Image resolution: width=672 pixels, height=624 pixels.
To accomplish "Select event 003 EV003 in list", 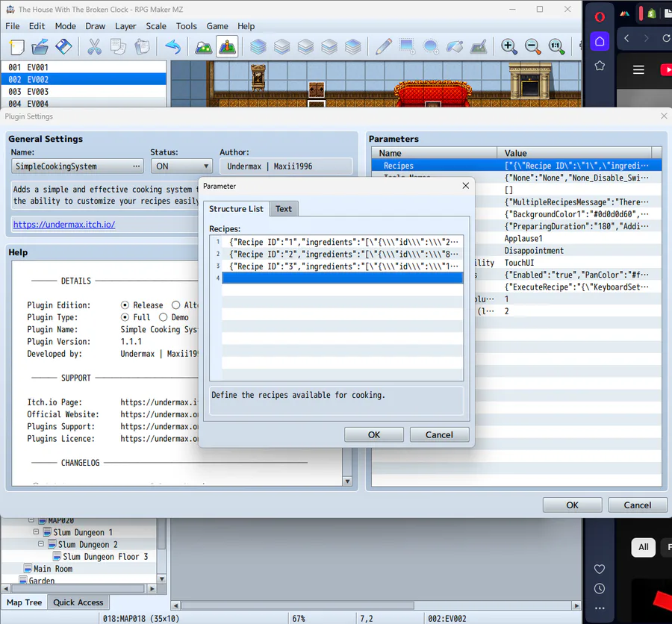I will click(x=84, y=91).
